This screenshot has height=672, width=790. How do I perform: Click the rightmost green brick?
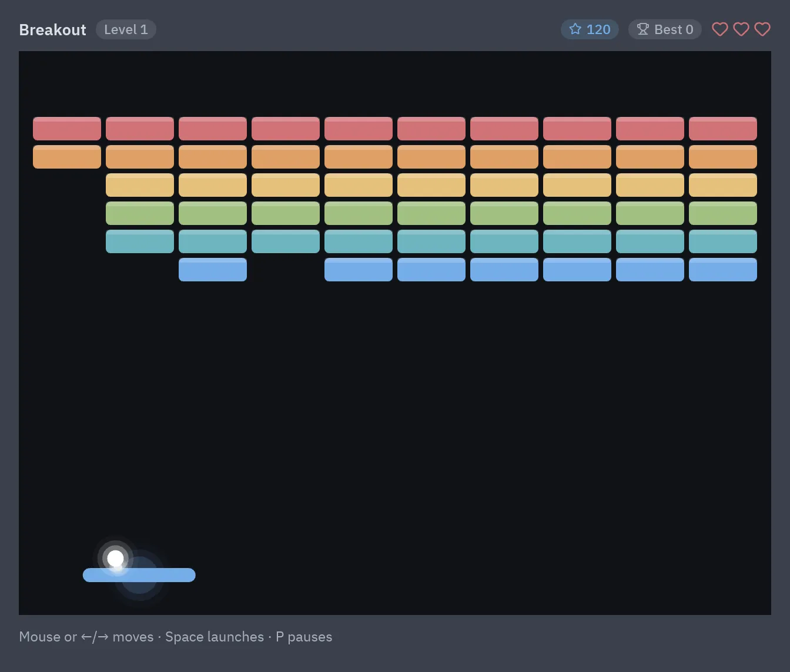[723, 213]
